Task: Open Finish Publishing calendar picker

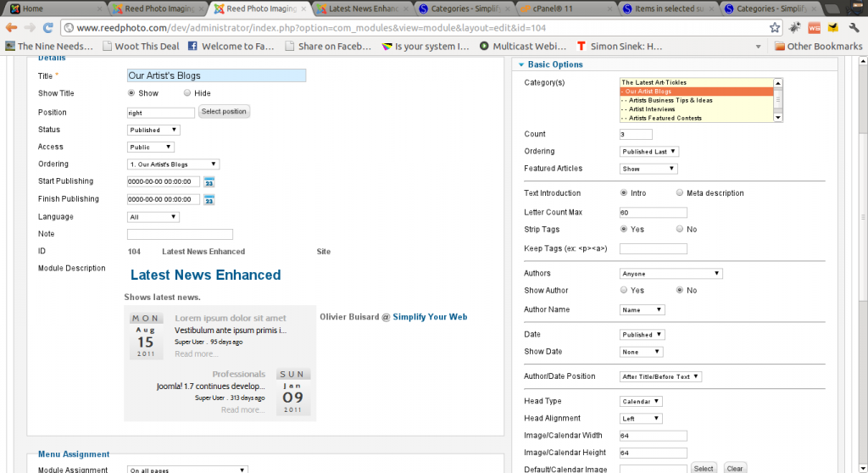Action: 209,199
